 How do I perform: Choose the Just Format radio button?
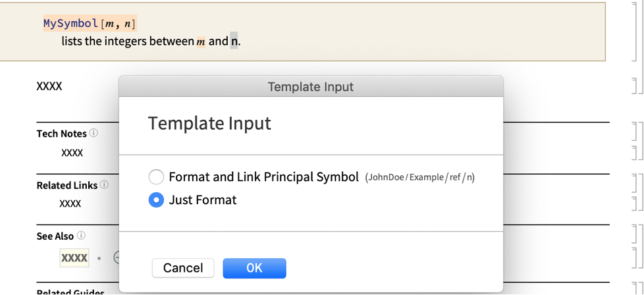click(156, 200)
